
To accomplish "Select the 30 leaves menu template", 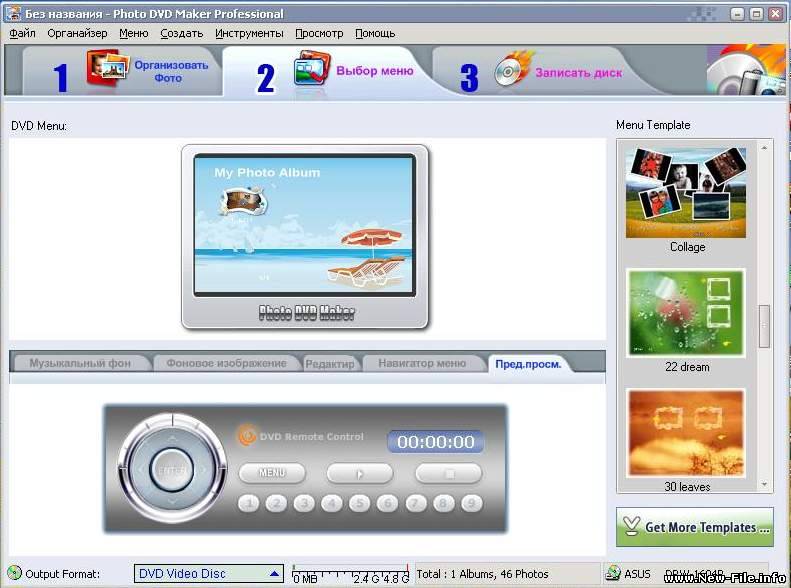I will (686, 433).
